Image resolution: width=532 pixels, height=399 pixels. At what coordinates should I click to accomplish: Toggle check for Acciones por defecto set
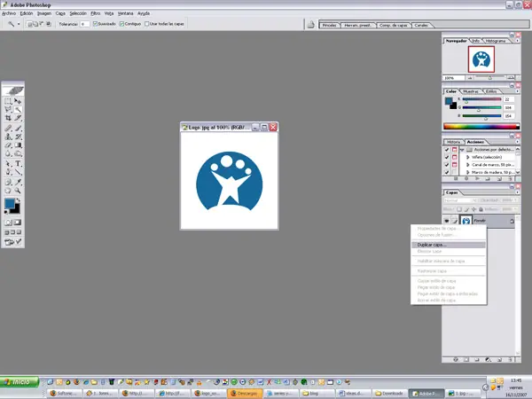447,150
